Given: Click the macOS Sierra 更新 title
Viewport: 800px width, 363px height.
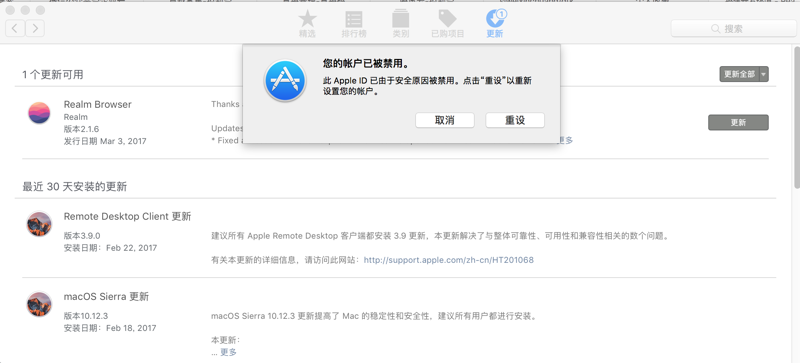Looking at the screenshot, I should 106,297.
